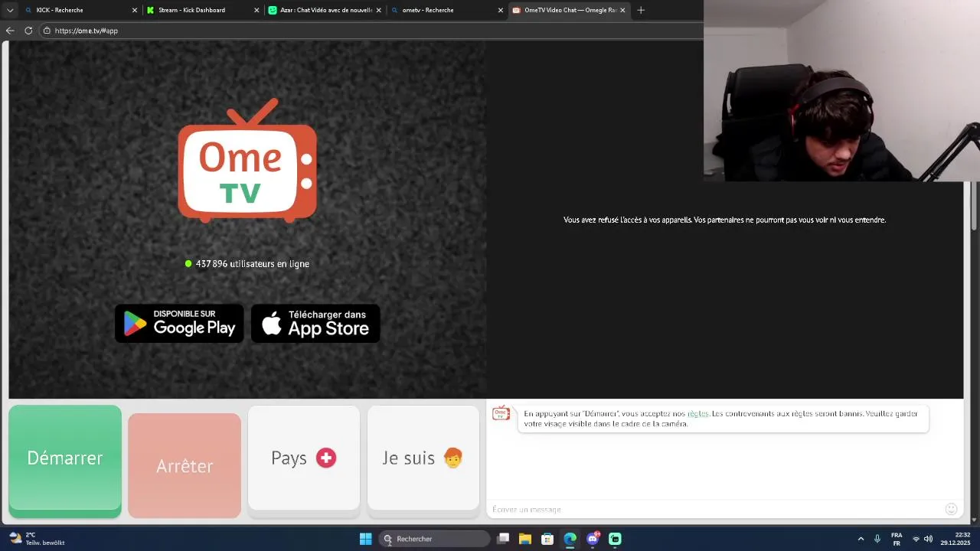The image size is (980, 551).
Task: Open Microsoft Edge from taskbar
Action: point(570,539)
